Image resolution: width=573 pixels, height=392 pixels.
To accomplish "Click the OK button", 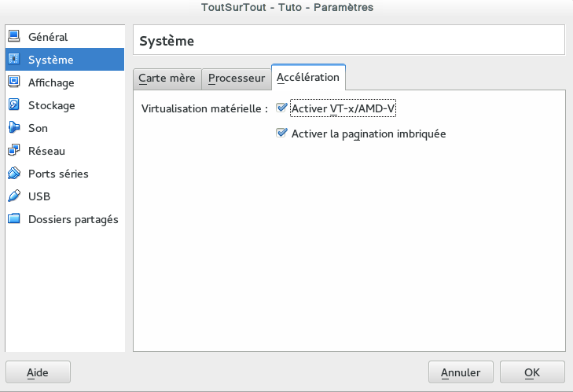I will [x=532, y=372].
